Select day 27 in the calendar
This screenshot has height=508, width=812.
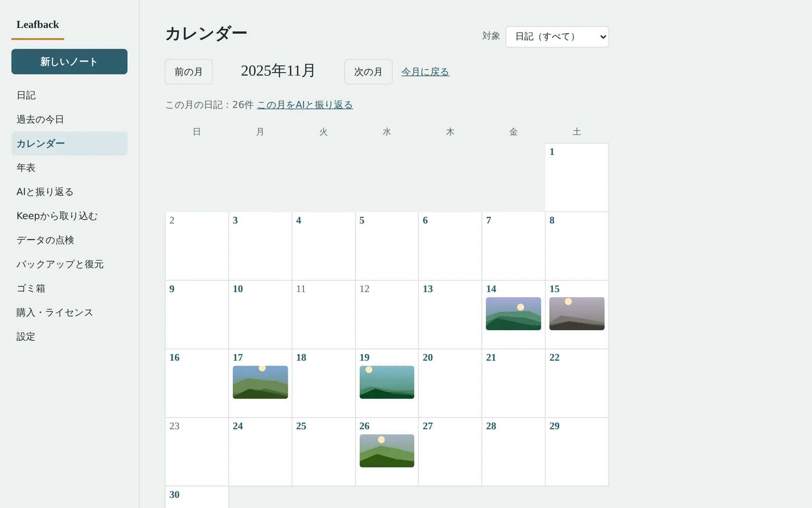tap(450, 452)
